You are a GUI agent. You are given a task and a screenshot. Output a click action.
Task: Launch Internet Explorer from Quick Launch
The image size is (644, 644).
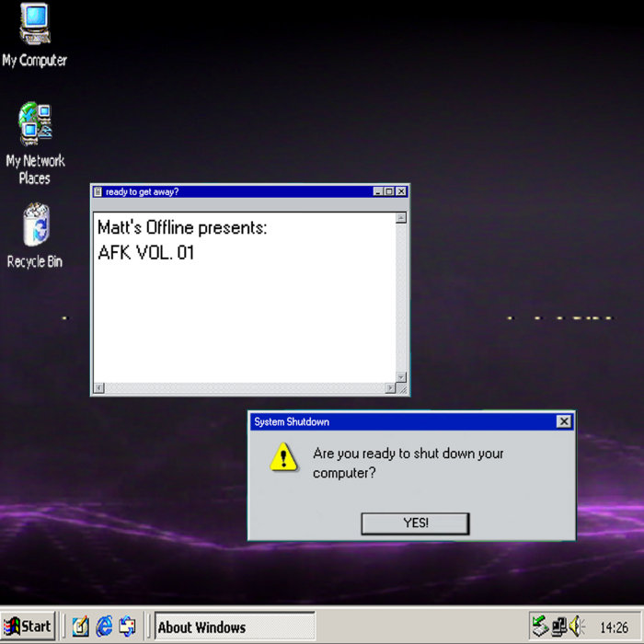point(104,627)
